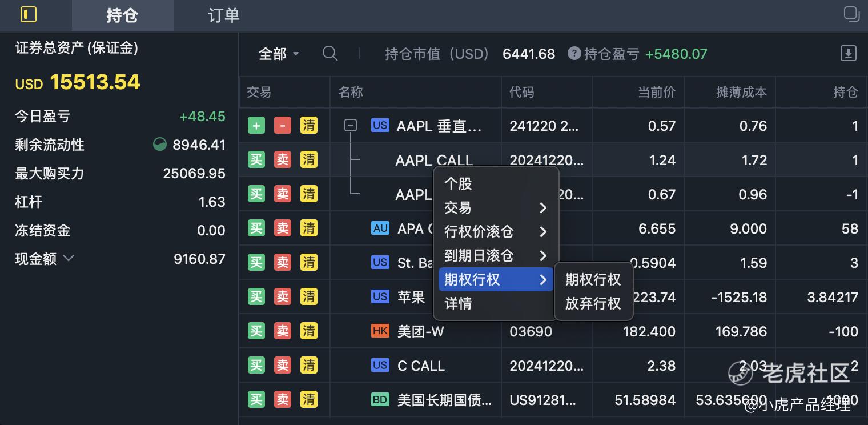Click the HK market badge beside 美团-W
The width and height of the screenshot is (868, 425).
[x=380, y=331]
